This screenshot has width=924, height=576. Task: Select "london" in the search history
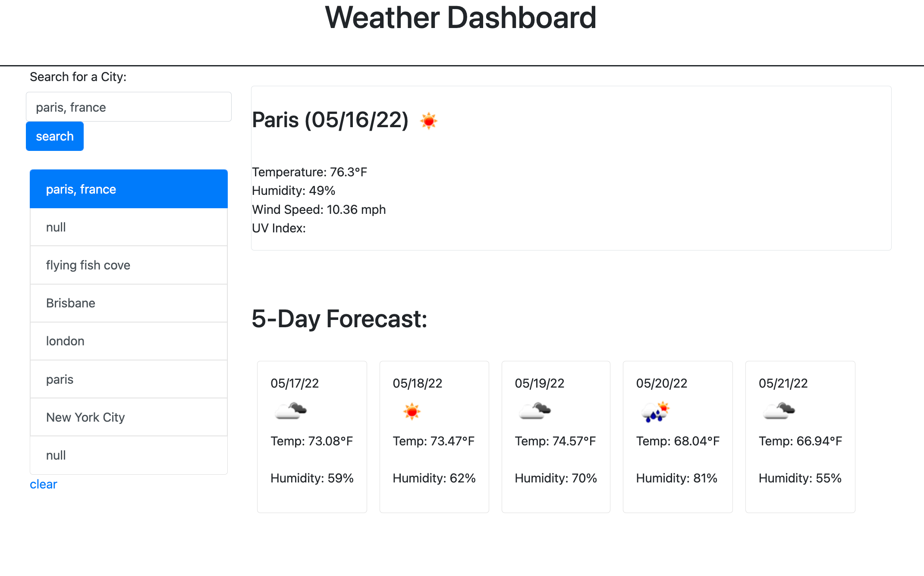pos(128,341)
